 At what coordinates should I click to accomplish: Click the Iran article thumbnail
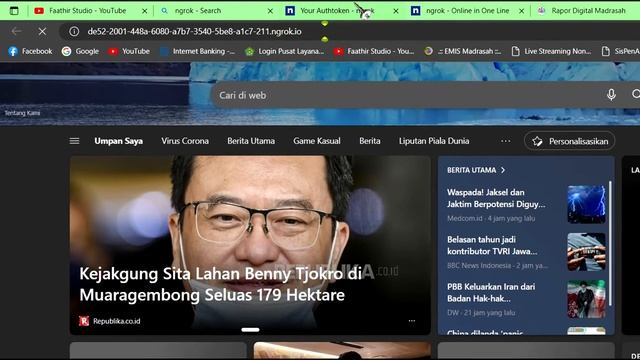point(587,299)
